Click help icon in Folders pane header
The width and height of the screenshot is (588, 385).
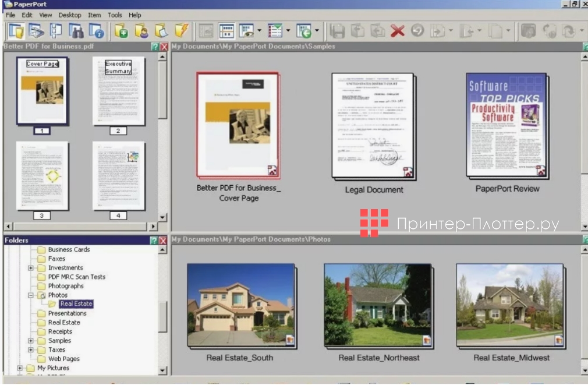coord(154,240)
